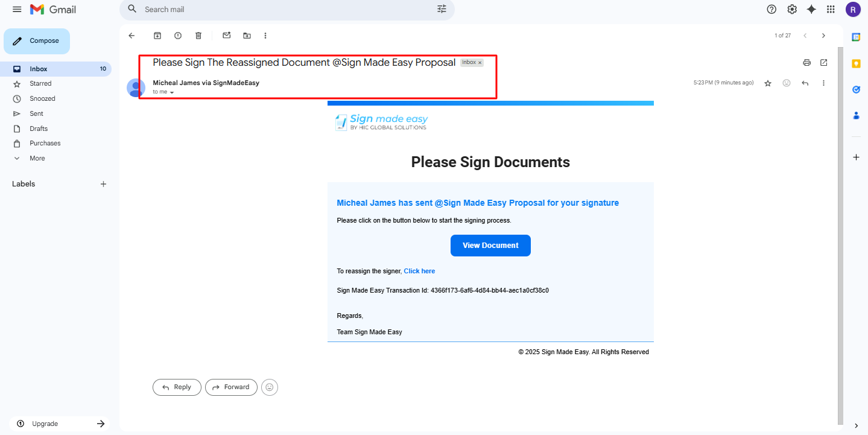Open Google Tasks in the side panel
The height and width of the screenshot is (435, 868).
pyautogui.click(x=856, y=89)
